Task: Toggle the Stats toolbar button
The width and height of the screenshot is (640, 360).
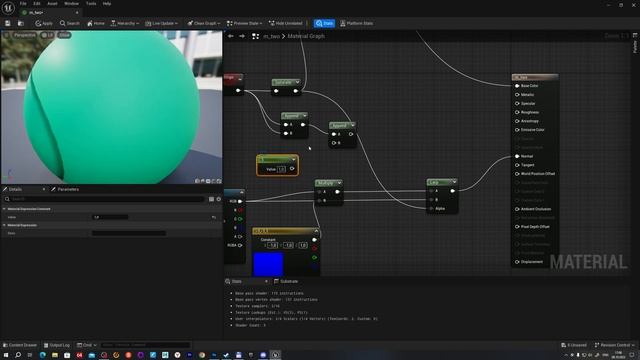Action: point(324,23)
